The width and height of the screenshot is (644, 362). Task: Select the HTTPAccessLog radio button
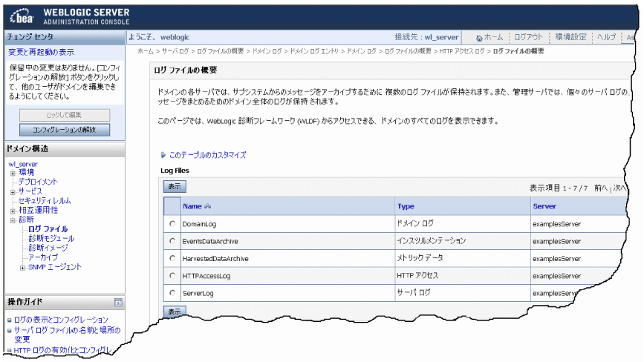172,275
